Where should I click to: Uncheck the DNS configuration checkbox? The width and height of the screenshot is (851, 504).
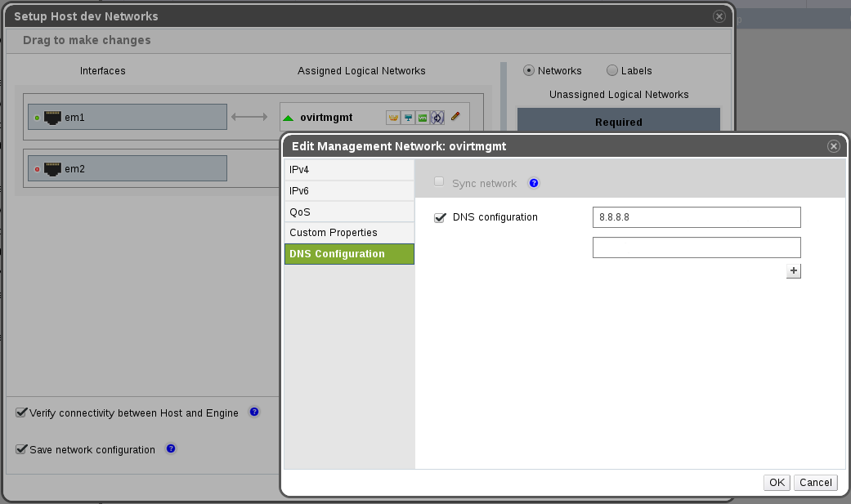click(440, 217)
